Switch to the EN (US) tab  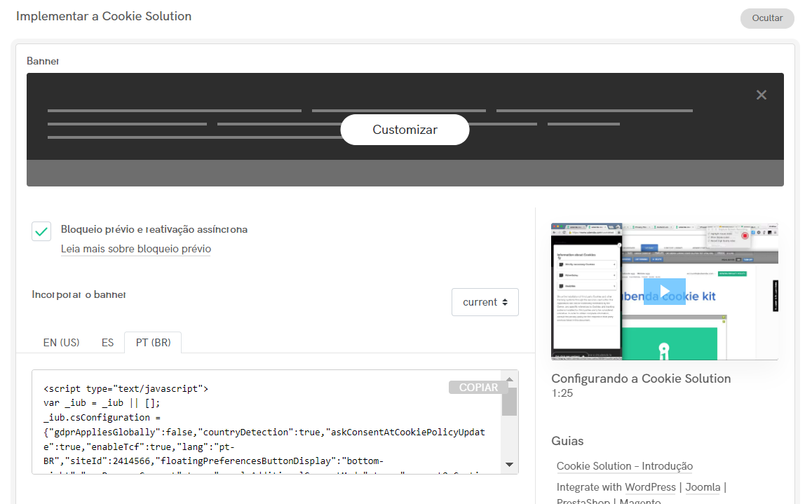61,343
